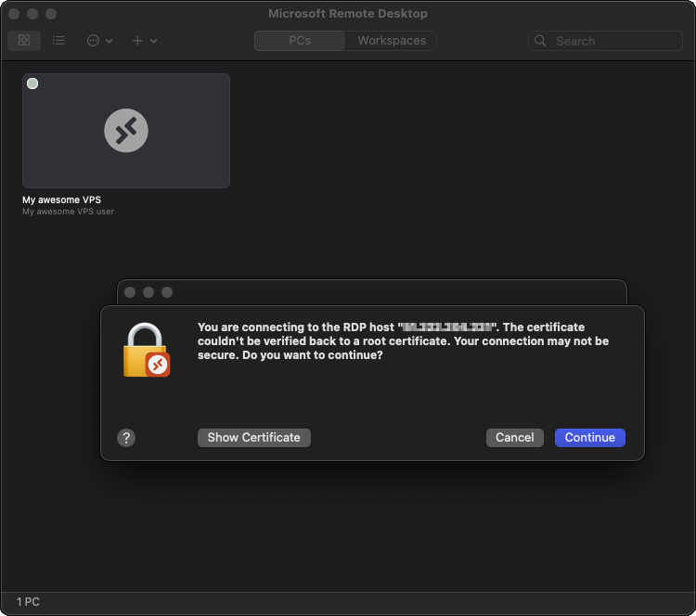Click the Search input field
Viewport: 696px width, 616px height.
[612, 41]
